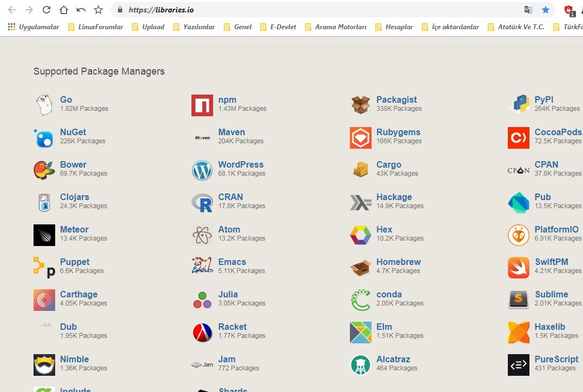Click the Hackage lambda icon
Image resolution: width=583 pixels, height=392 pixels.
360,203
